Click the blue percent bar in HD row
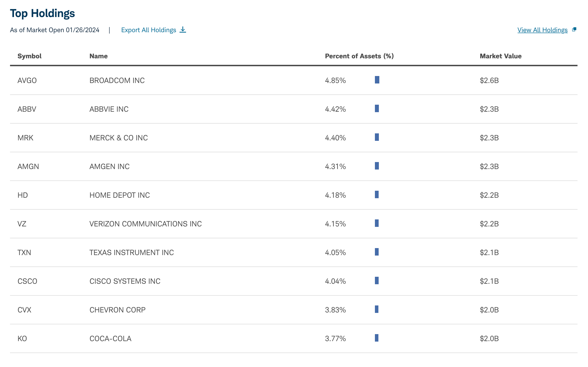This screenshot has height=367, width=588. [377, 194]
